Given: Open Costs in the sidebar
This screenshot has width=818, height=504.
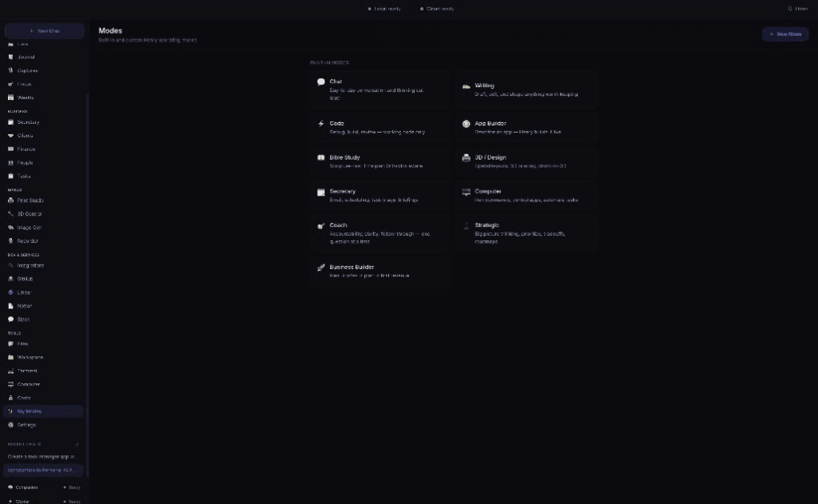Looking at the screenshot, I should [44, 398].
